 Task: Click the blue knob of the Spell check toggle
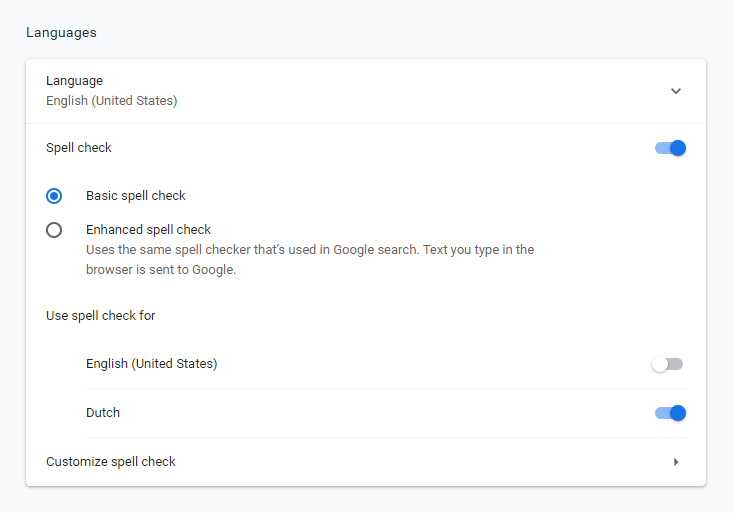(x=678, y=148)
